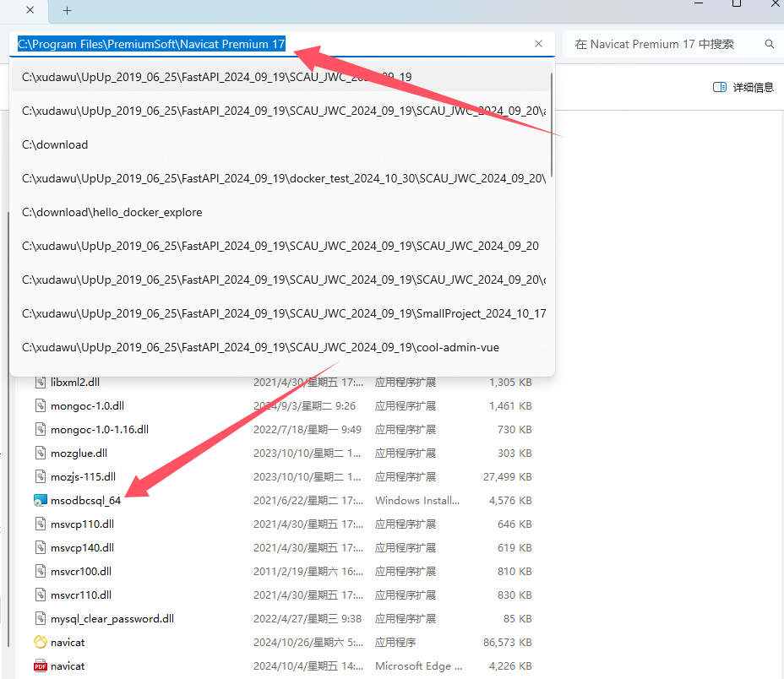The image size is (784, 679).
Task: Close the current Explorer tab
Action: click(30, 10)
